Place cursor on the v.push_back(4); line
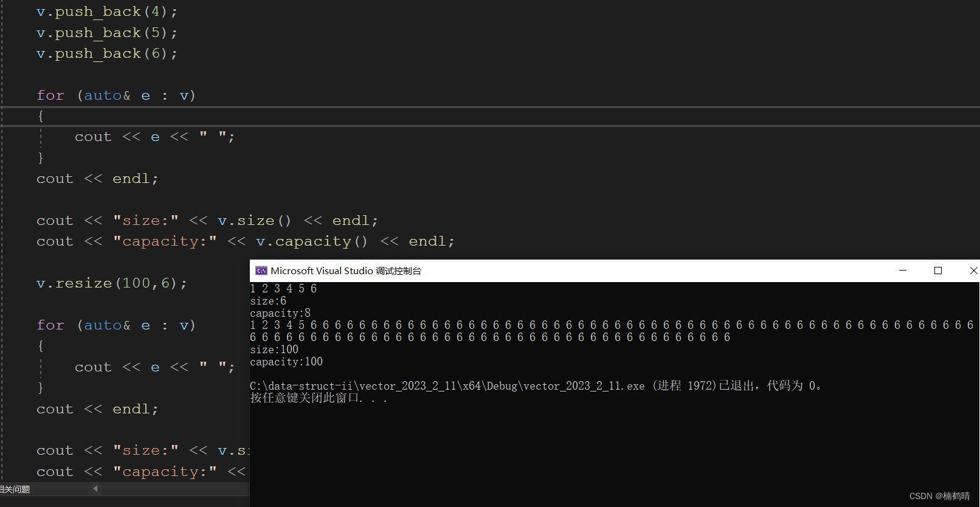Screen dimensions: 980x507 107,12
